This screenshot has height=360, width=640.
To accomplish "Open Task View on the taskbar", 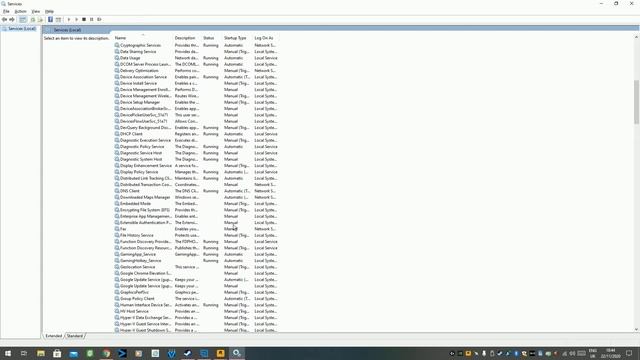I will 24,353.
